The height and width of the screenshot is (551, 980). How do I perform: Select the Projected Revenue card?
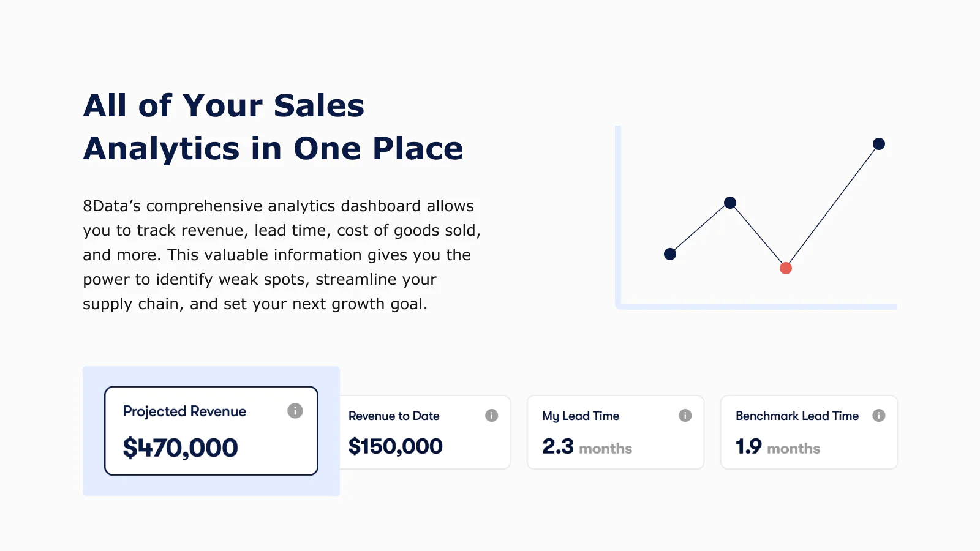coord(211,431)
